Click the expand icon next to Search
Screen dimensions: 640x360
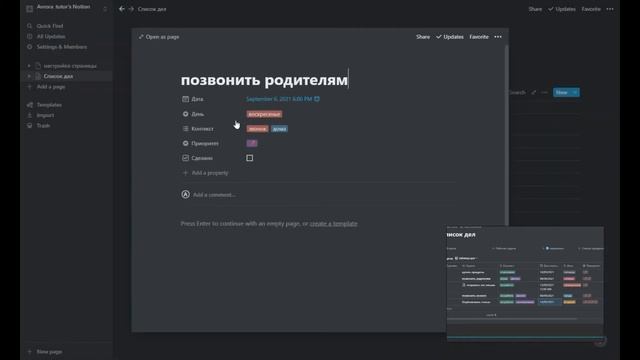(x=533, y=92)
